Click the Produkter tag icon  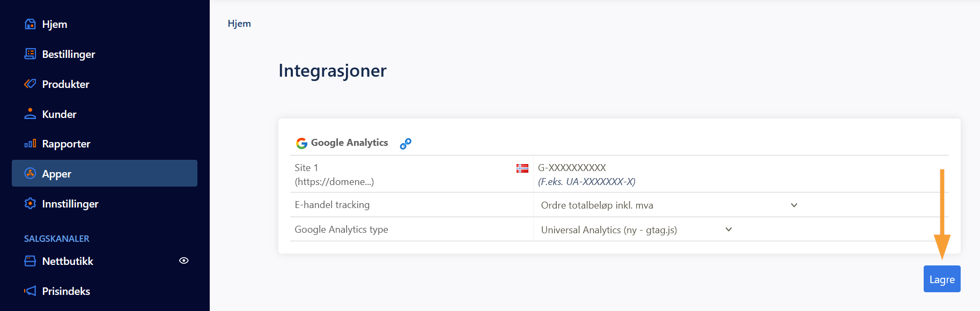click(30, 84)
